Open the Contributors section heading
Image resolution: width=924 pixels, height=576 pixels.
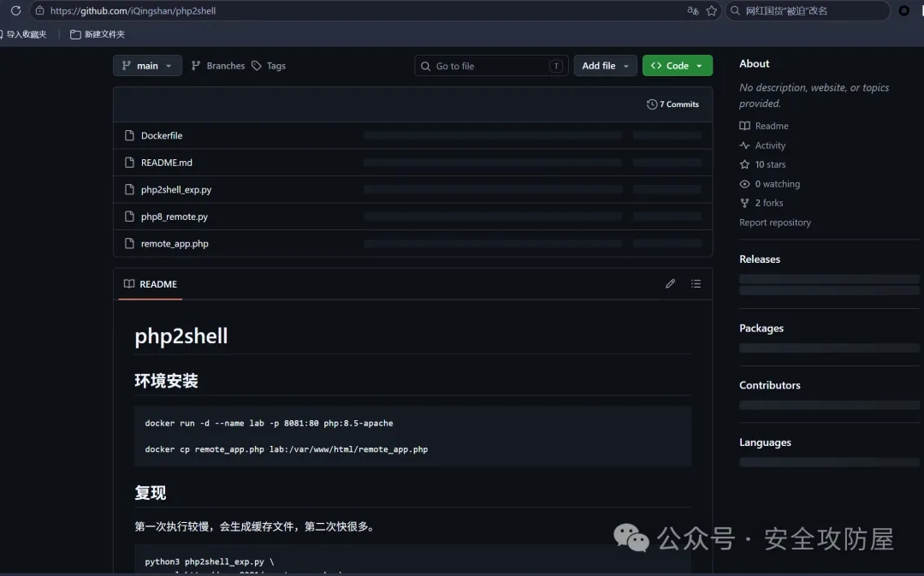click(770, 386)
